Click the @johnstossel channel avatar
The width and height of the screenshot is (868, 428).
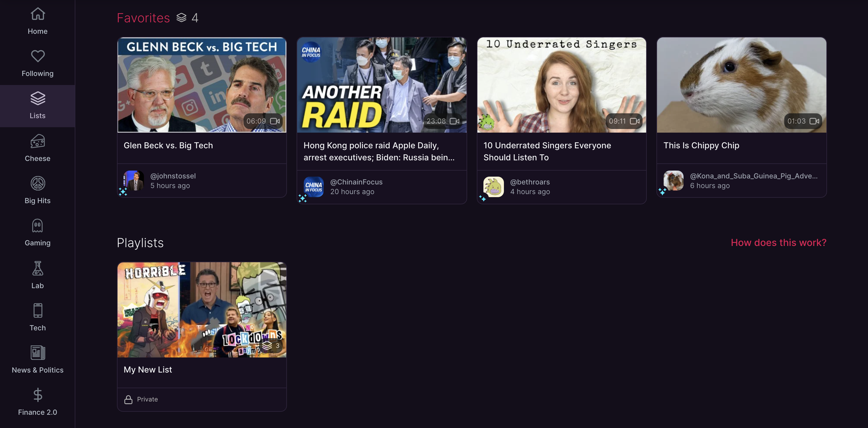click(x=134, y=181)
